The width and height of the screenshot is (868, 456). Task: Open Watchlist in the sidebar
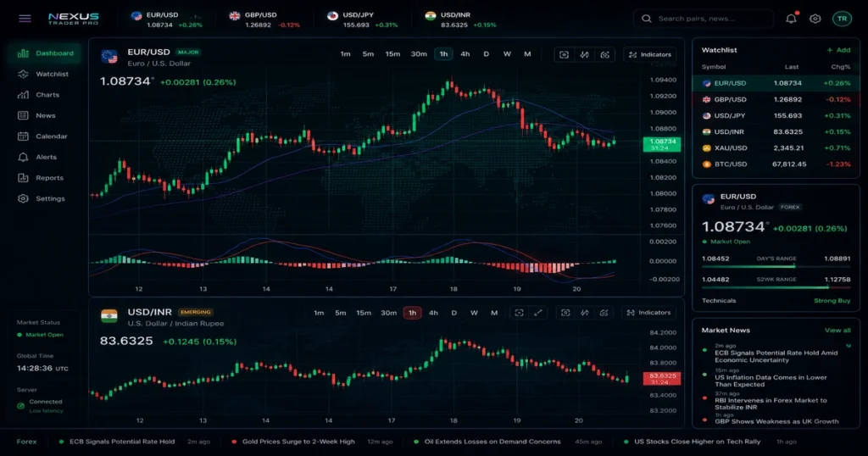coord(44,74)
